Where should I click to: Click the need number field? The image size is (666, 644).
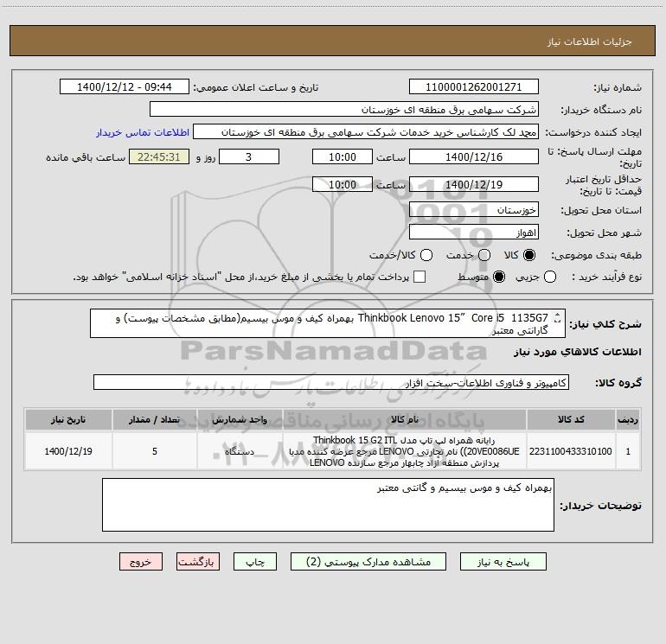tap(474, 87)
